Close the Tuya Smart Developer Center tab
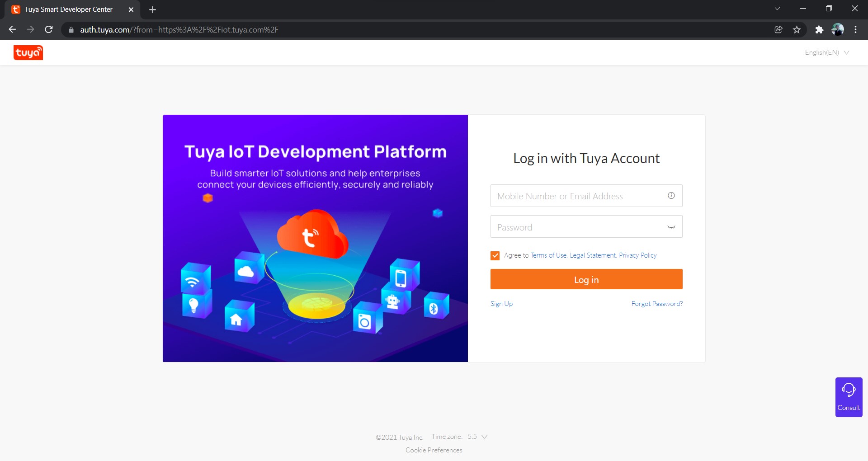 (131, 9)
